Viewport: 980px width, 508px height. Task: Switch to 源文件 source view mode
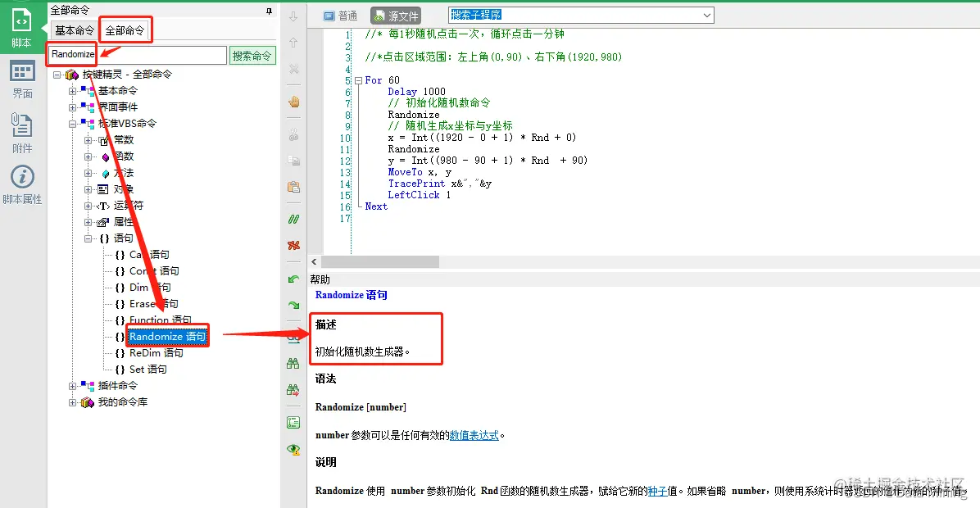point(396,16)
